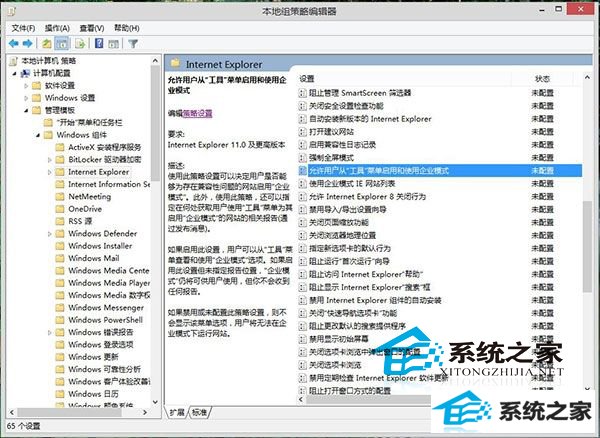Switch to the 扩展 tab

click(x=177, y=412)
